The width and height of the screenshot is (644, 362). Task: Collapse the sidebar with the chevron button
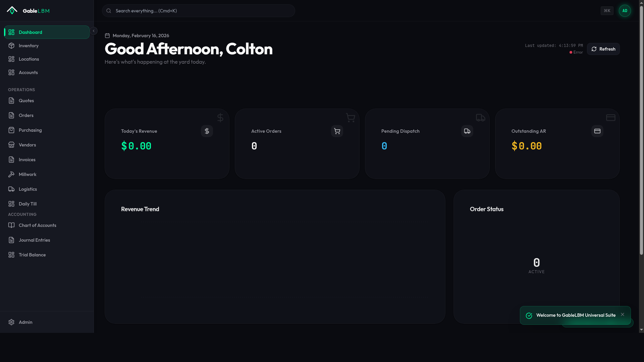click(x=94, y=31)
